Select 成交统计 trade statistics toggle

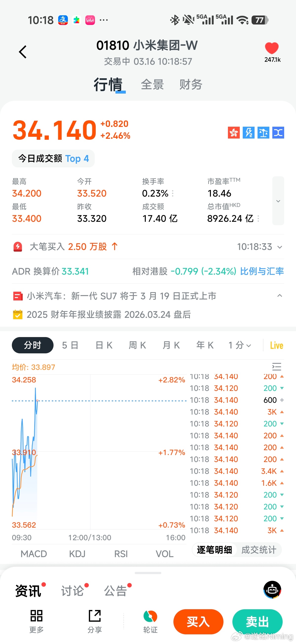[259, 550]
